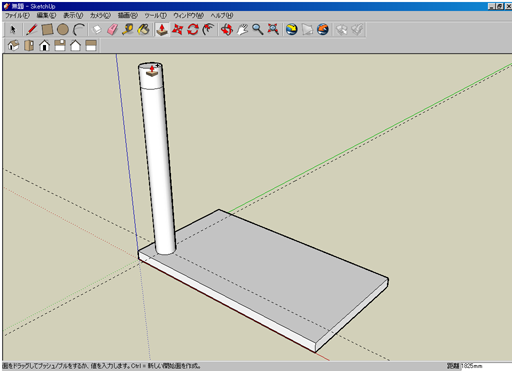Click the greyed Get Models icon

[x=341, y=30]
